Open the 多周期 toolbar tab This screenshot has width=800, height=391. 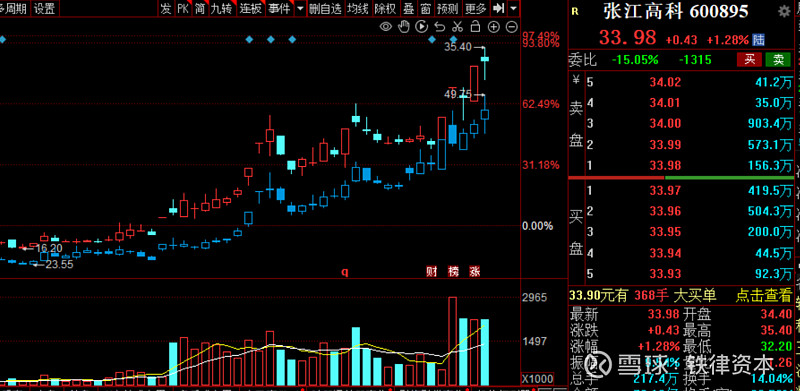(14, 8)
